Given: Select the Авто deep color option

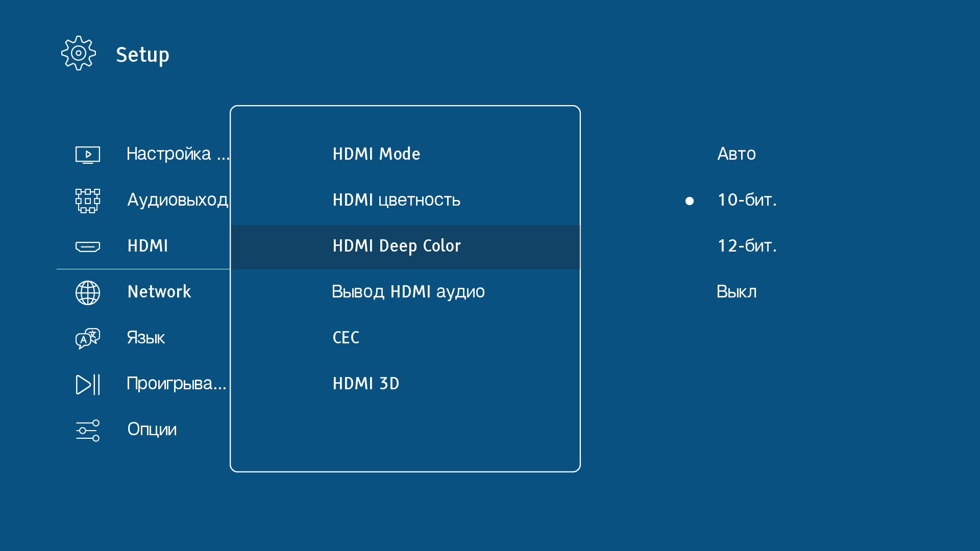Looking at the screenshot, I should [736, 154].
